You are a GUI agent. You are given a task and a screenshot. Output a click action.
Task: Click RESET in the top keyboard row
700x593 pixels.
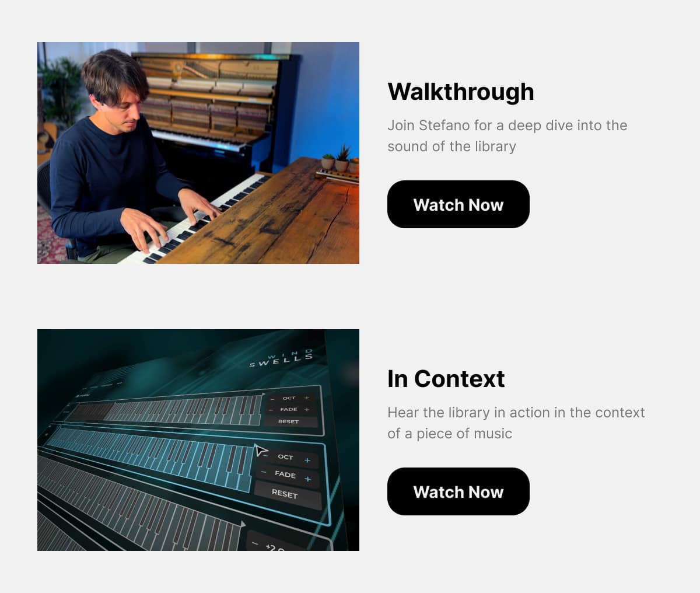[289, 421]
